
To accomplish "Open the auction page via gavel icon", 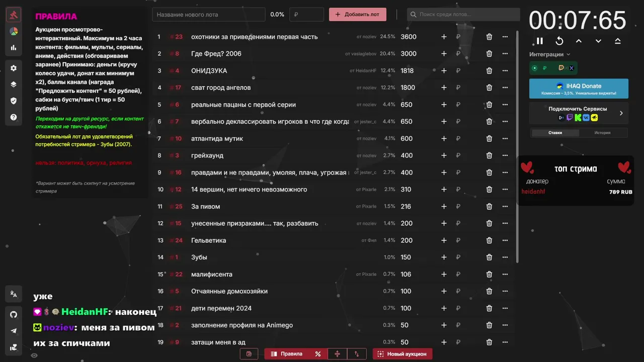I will 14,15.
